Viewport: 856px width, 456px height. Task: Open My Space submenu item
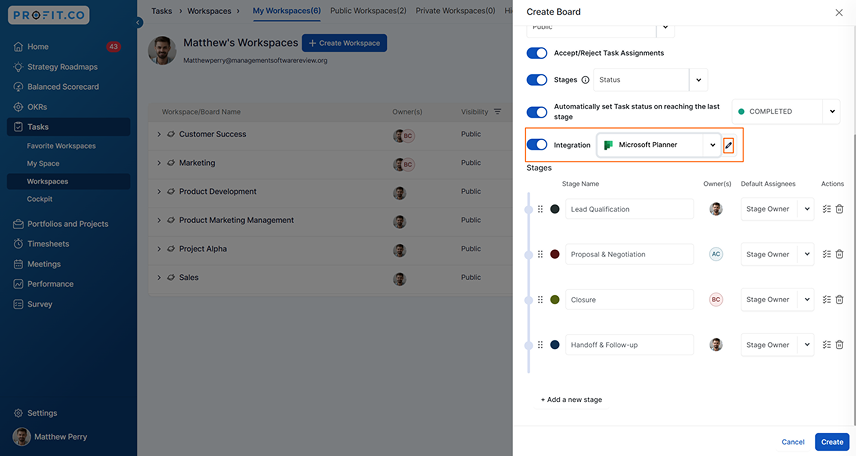(43, 163)
